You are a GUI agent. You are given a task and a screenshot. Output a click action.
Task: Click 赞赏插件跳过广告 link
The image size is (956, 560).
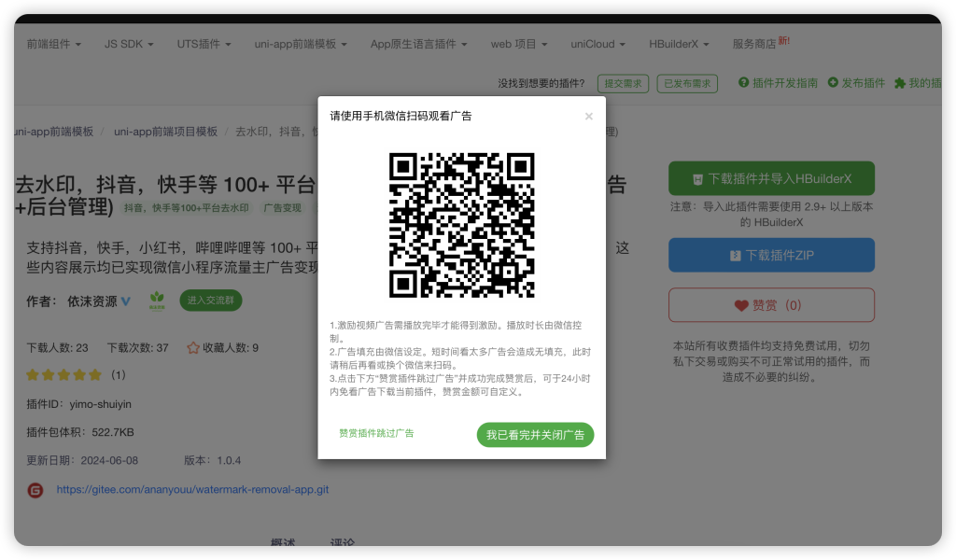pos(376,433)
